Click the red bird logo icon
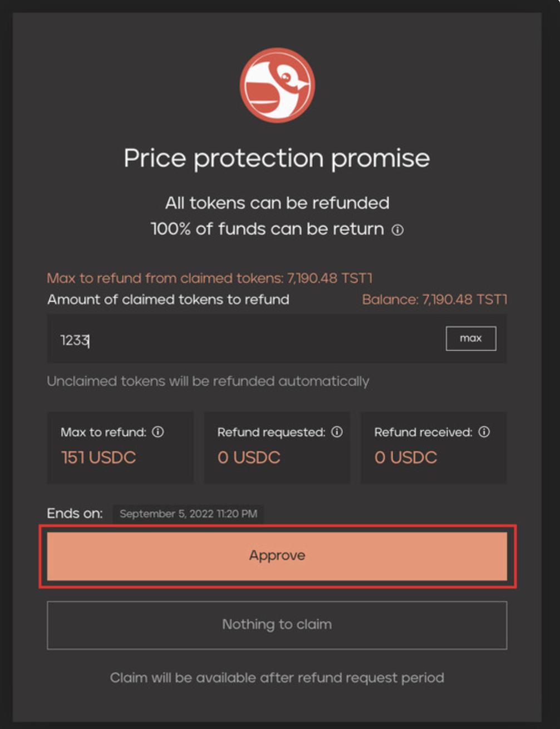Screen dimensions: 560x729 point(277,85)
